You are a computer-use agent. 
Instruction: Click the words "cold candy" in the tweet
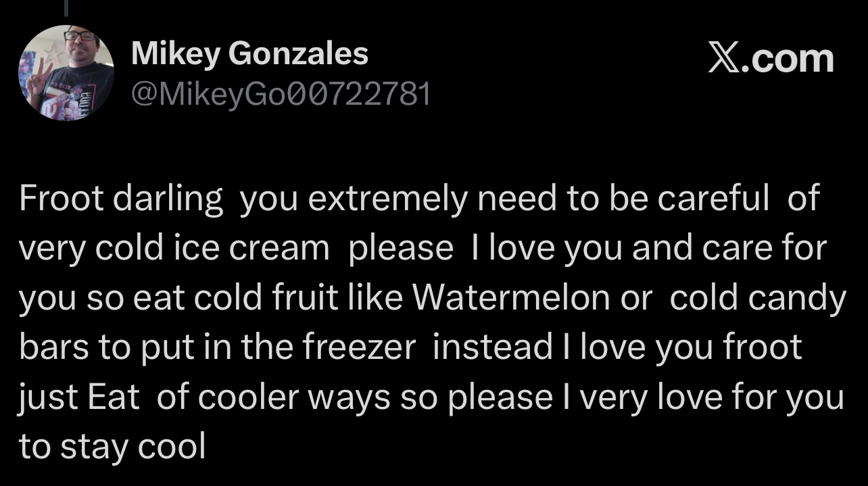point(757,298)
